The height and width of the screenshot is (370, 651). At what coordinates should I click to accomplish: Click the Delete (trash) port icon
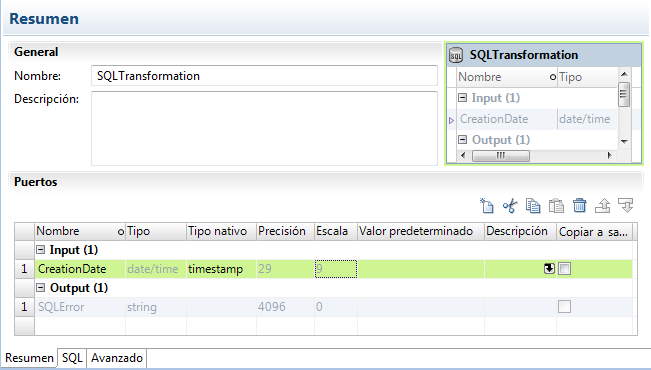pyautogui.click(x=580, y=206)
